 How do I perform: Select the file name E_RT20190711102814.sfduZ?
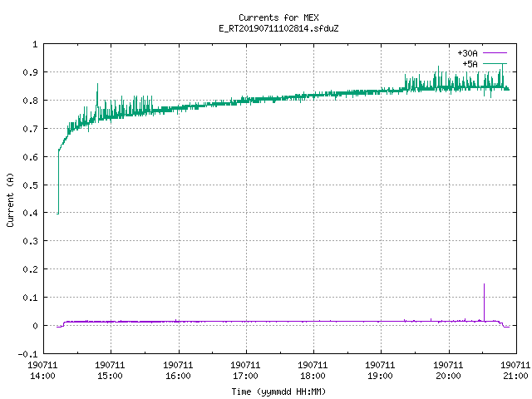278,28
